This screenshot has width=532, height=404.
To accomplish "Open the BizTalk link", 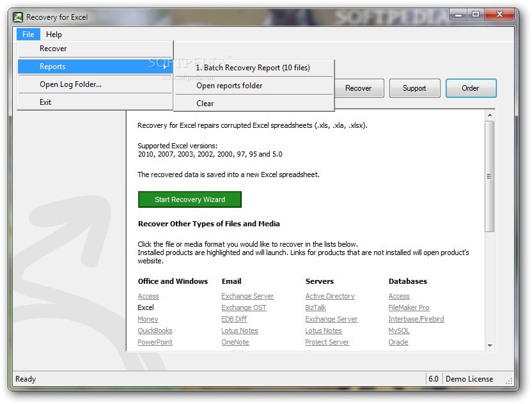I will (x=315, y=307).
